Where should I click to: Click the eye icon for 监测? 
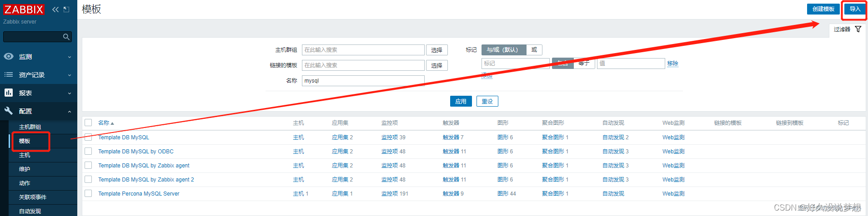coord(9,56)
